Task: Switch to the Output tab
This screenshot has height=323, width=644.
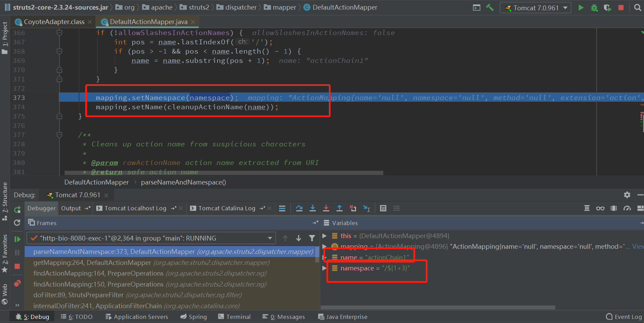Action: 71,208
